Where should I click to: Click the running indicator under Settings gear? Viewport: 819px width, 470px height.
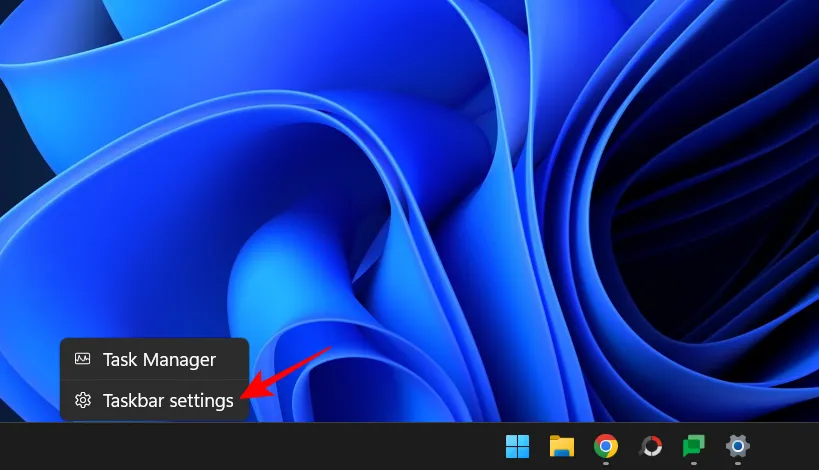(738, 465)
